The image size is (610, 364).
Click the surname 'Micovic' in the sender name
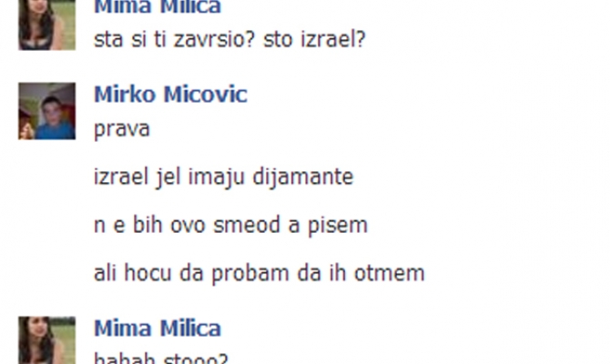point(205,95)
